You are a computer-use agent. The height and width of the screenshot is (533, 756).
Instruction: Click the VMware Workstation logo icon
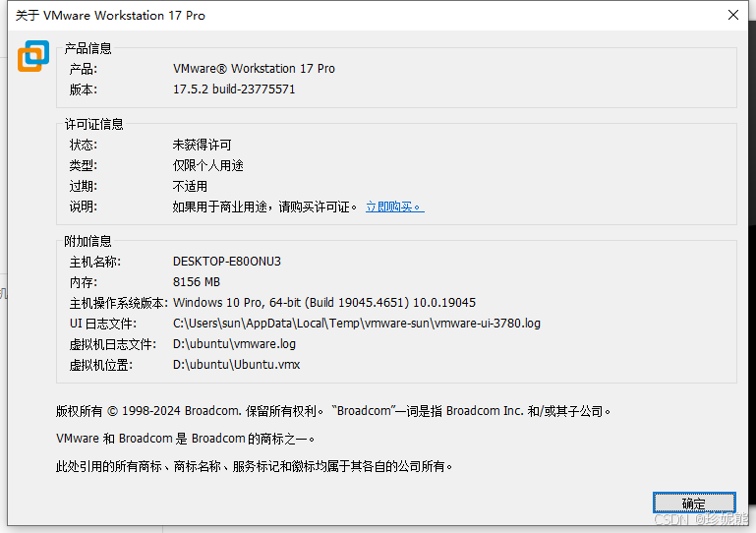click(x=33, y=56)
